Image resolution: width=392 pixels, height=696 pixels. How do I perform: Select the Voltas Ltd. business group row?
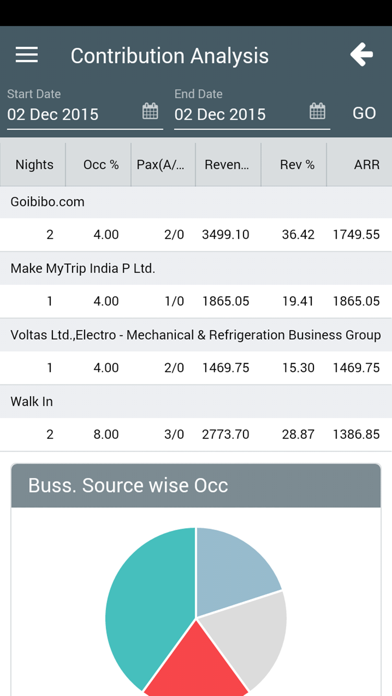(196, 335)
